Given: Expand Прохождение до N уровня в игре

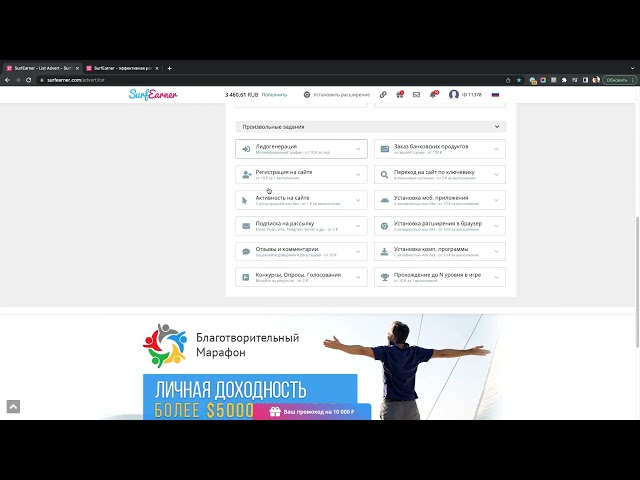Looking at the screenshot, I should pos(440,277).
